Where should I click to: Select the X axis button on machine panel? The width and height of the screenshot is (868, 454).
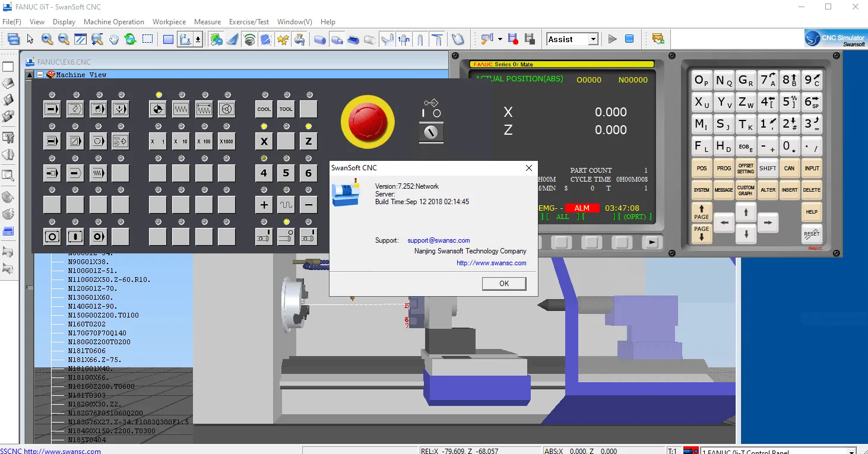click(x=264, y=141)
